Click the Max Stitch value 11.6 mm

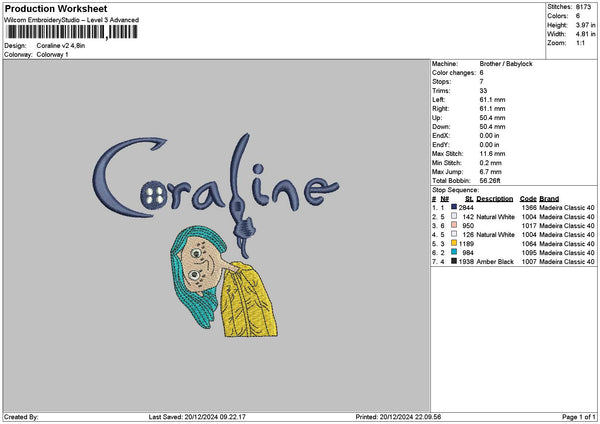click(492, 154)
